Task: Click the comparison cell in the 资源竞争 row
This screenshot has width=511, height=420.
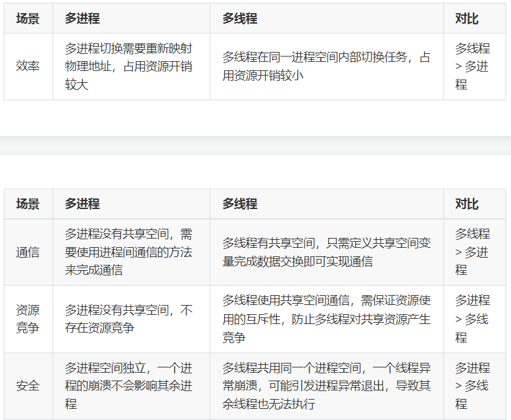Action: click(x=475, y=319)
